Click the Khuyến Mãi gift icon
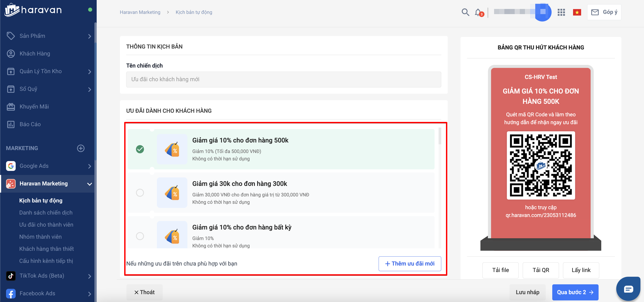 click(11, 106)
